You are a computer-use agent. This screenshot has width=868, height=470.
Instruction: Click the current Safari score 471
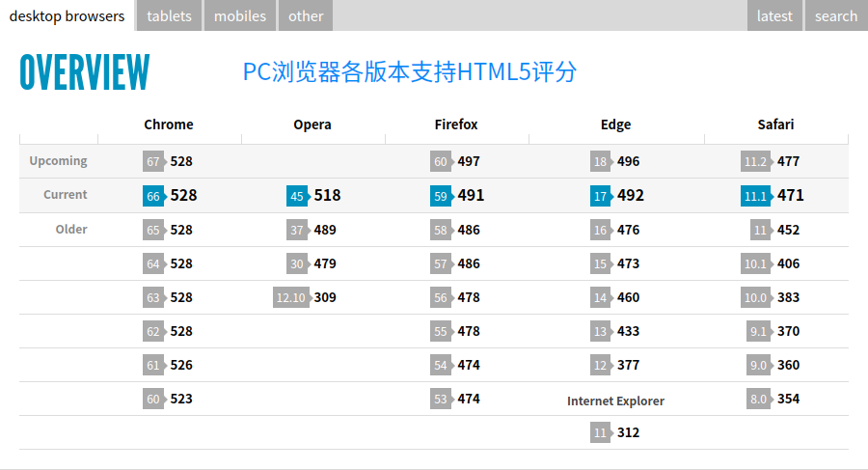tap(791, 195)
